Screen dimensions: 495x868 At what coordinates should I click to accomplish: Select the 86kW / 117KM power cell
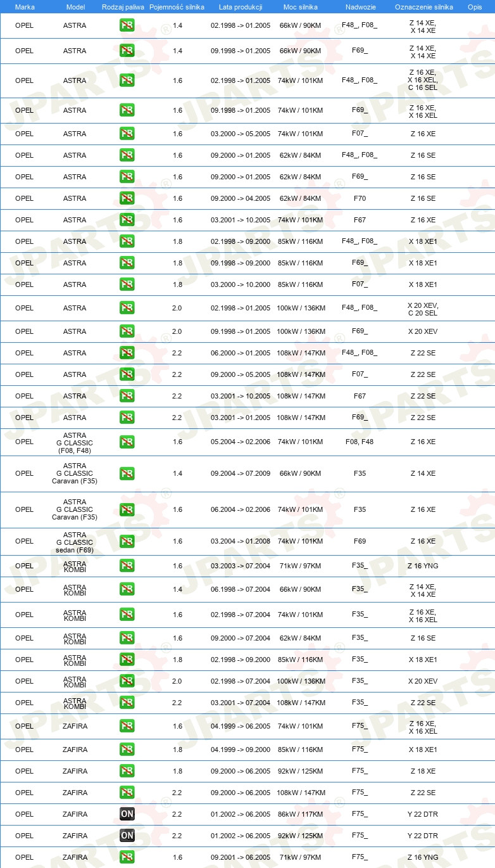tap(300, 814)
